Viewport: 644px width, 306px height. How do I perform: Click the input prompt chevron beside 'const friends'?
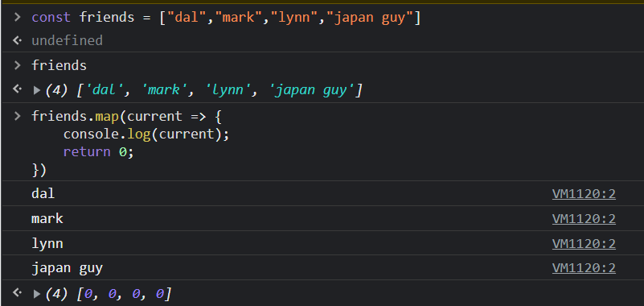(x=17, y=17)
